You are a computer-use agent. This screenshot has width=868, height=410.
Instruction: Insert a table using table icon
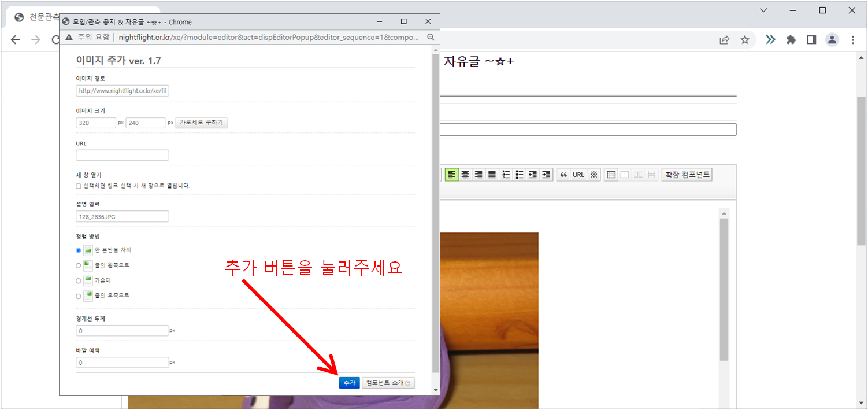pyautogui.click(x=611, y=175)
